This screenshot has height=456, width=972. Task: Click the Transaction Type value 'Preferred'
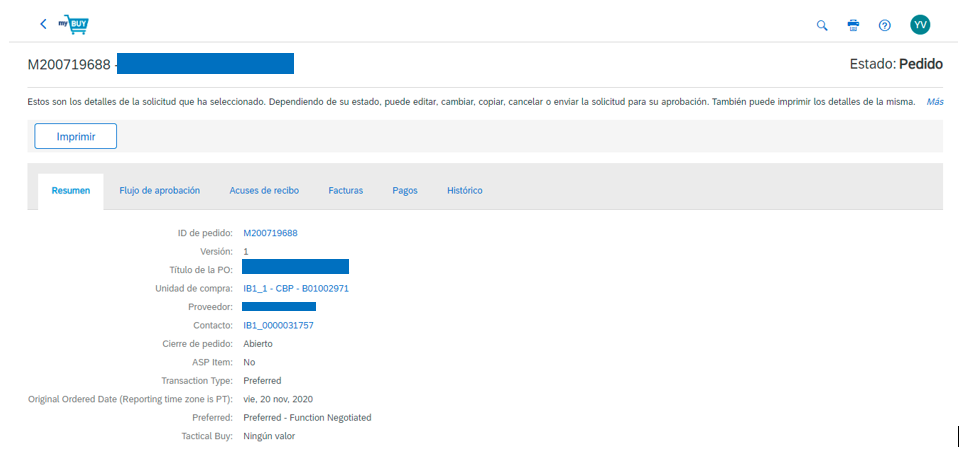click(262, 380)
